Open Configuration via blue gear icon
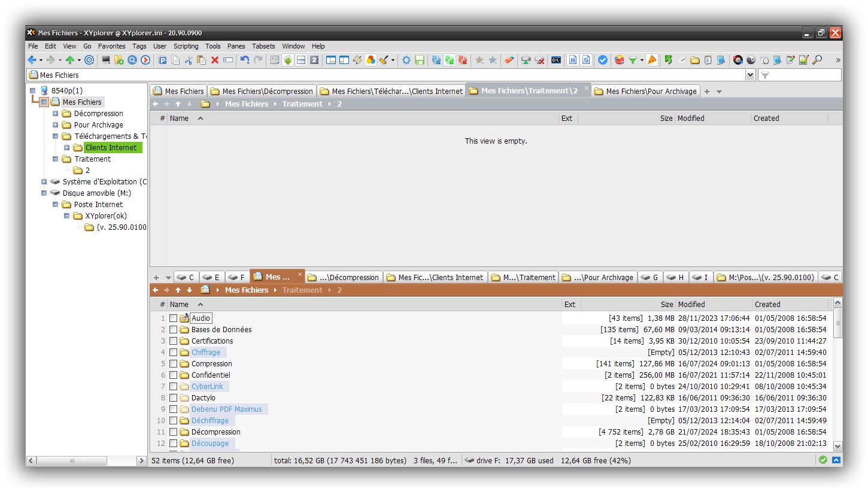Viewport: 868px width, 492px height. [406, 60]
